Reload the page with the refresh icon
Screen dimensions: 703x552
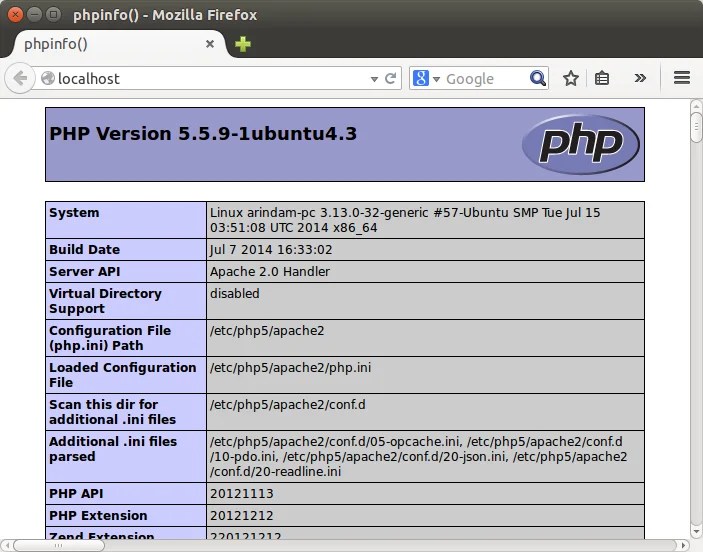[391, 78]
